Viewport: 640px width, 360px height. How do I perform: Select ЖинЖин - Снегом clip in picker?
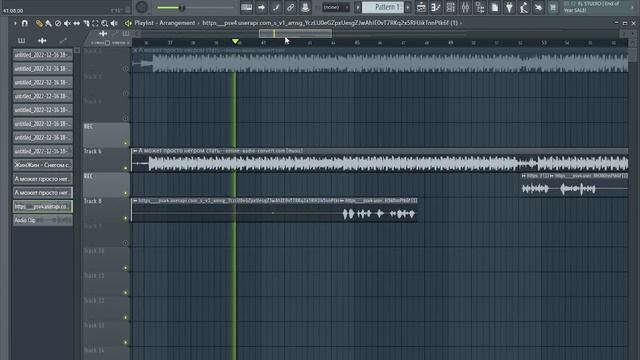pos(42,165)
